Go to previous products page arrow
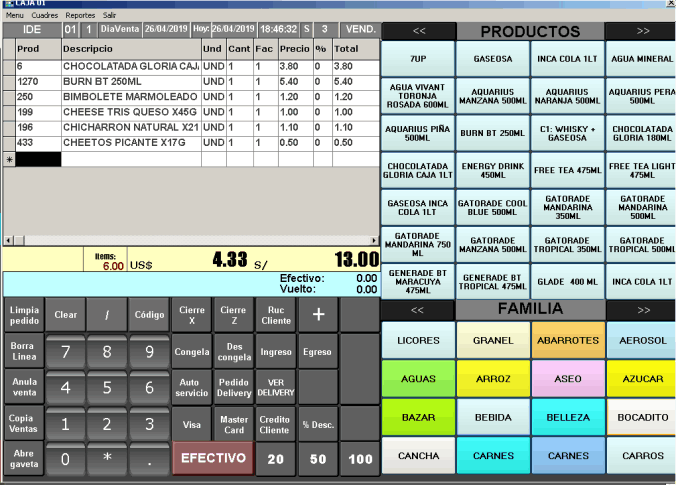This screenshot has height=485, width=676. click(x=419, y=31)
